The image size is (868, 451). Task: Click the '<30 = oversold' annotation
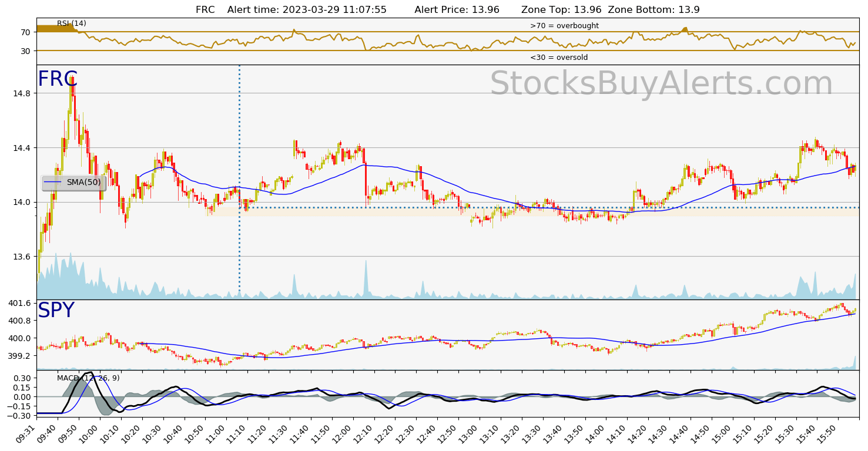[559, 58]
